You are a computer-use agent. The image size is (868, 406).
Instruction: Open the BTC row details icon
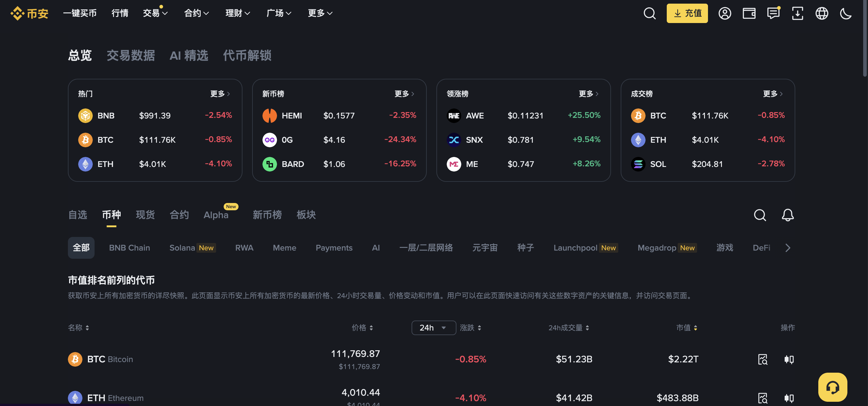pos(763,359)
